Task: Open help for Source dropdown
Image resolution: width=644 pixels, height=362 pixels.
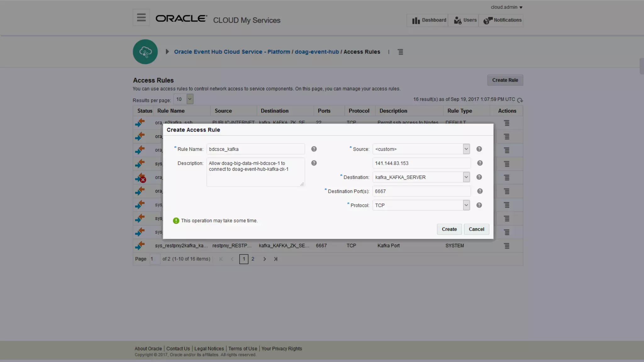Action: pyautogui.click(x=479, y=149)
